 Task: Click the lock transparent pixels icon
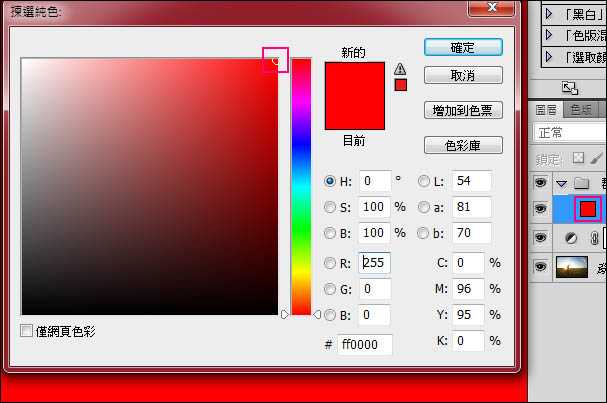(578, 158)
